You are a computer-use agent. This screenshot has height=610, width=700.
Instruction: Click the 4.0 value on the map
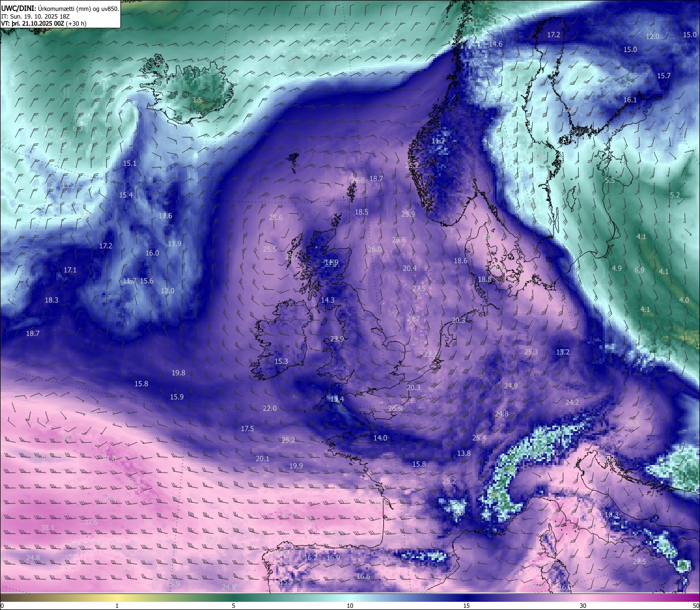point(684,300)
